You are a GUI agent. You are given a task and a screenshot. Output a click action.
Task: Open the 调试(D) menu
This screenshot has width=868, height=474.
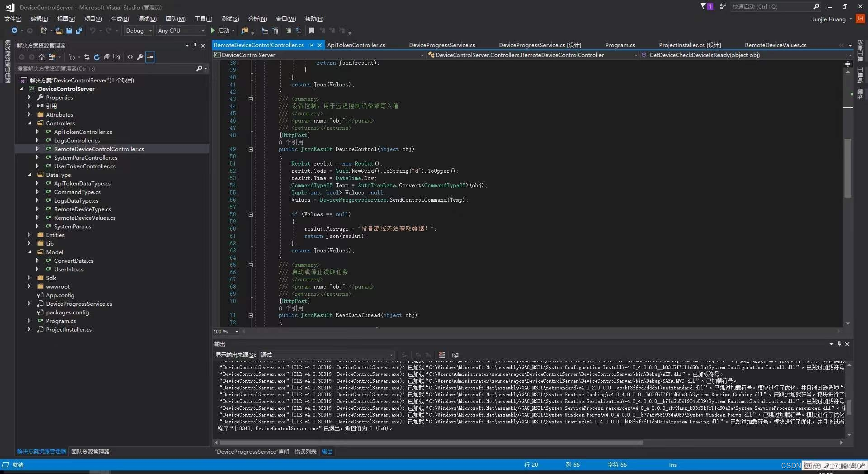pyautogui.click(x=147, y=19)
